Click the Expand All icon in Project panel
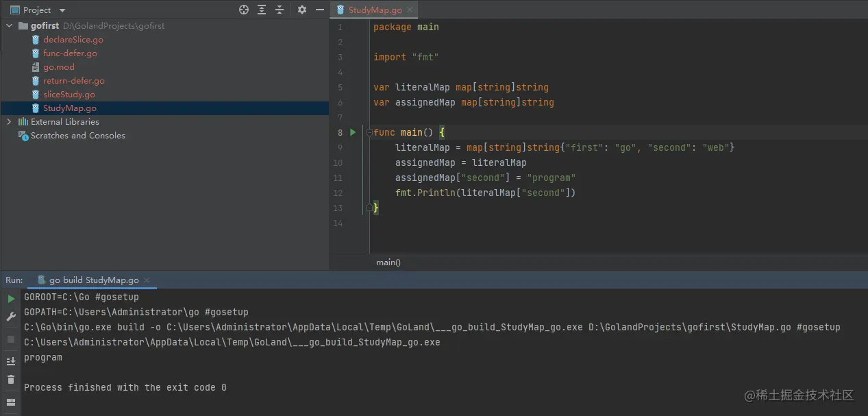The image size is (868, 416). tap(262, 10)
